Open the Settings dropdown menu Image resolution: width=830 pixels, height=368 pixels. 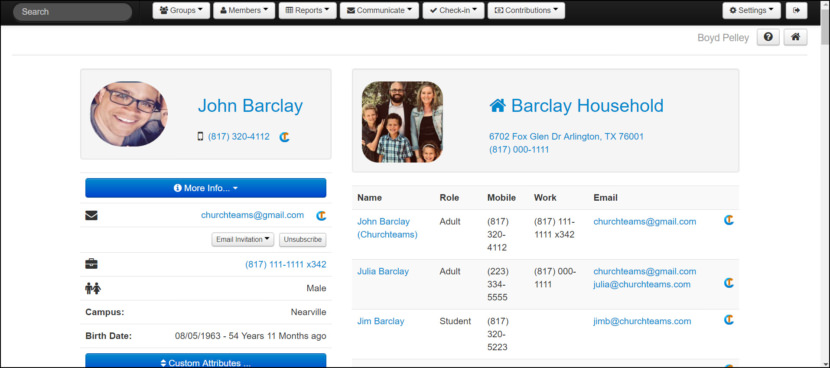751,11
